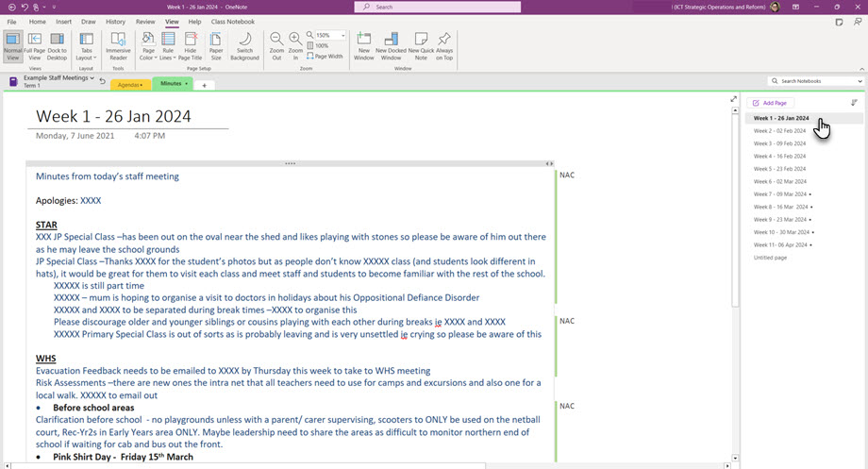Open Immersive Reader
Viewport: 868px width, 469px height.
pos(118,46)
